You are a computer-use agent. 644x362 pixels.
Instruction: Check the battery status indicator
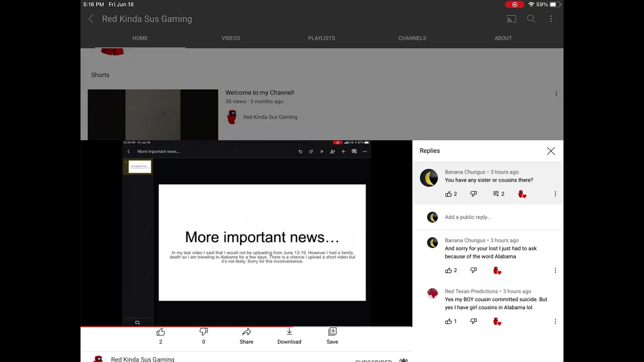click(x=554, y=5)
